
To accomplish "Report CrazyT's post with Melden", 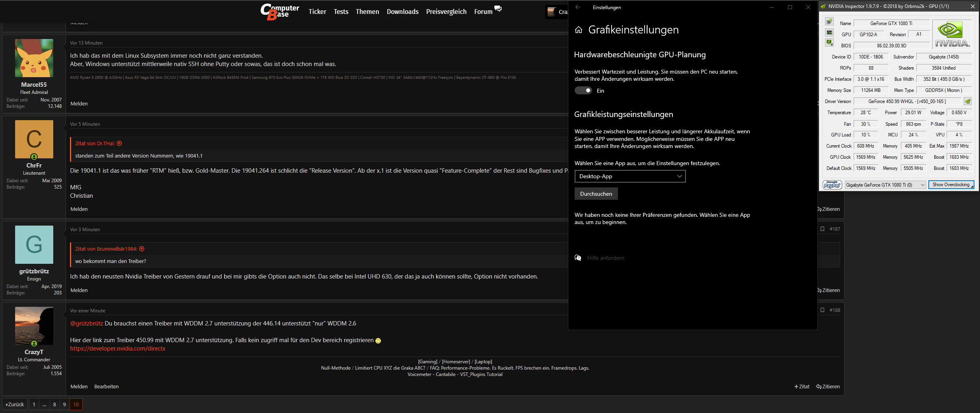I will click(x=79, y=386).
